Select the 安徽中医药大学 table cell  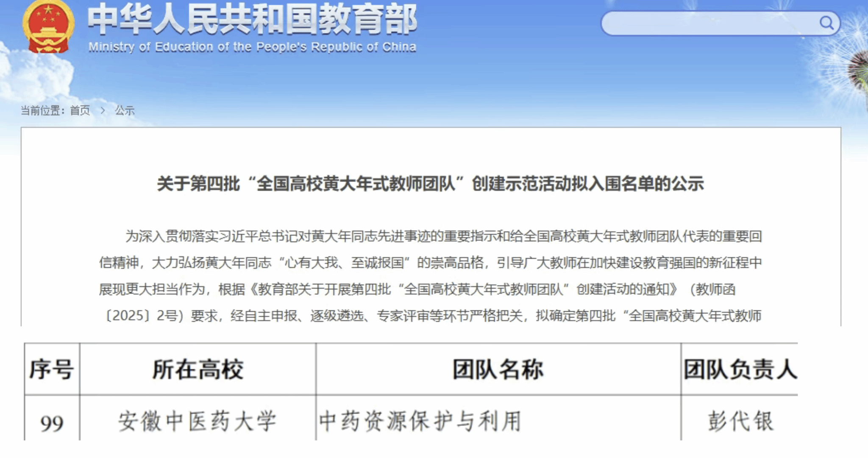pyautogui.click(x=198, y=421)
